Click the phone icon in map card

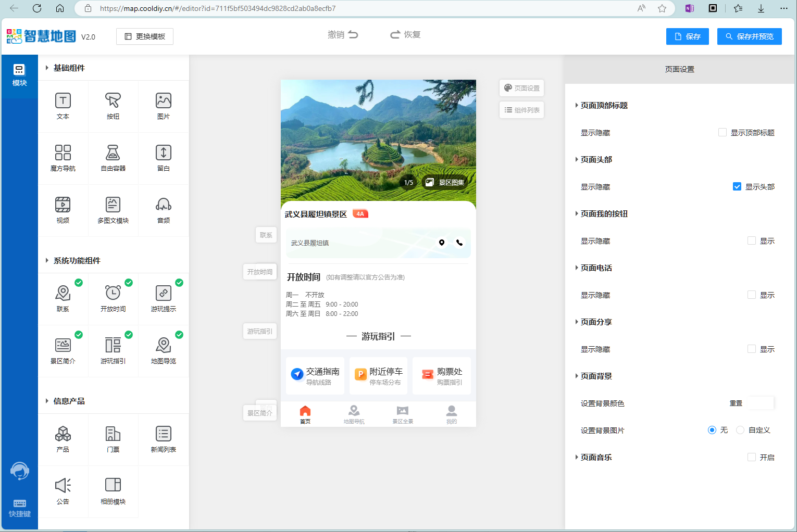tap(459, 243)
